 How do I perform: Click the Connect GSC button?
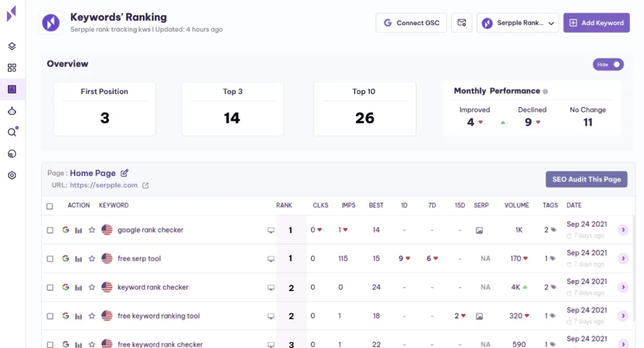[411, 23]
